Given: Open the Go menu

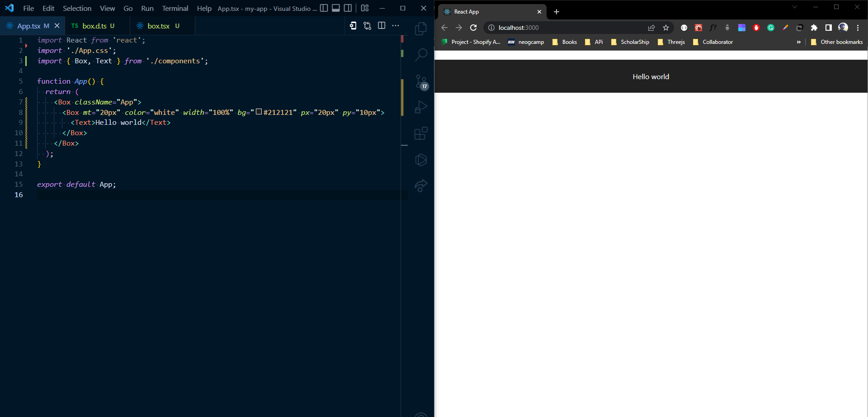Looking at the screenshot, I should 128,8.
